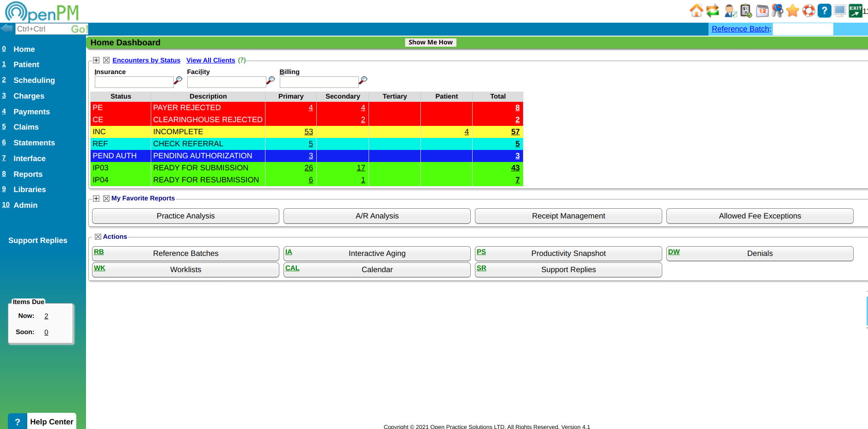This screenshot has width=868, height=429.
Task: Open the Scheduling menu
Action: coord(34,80)
